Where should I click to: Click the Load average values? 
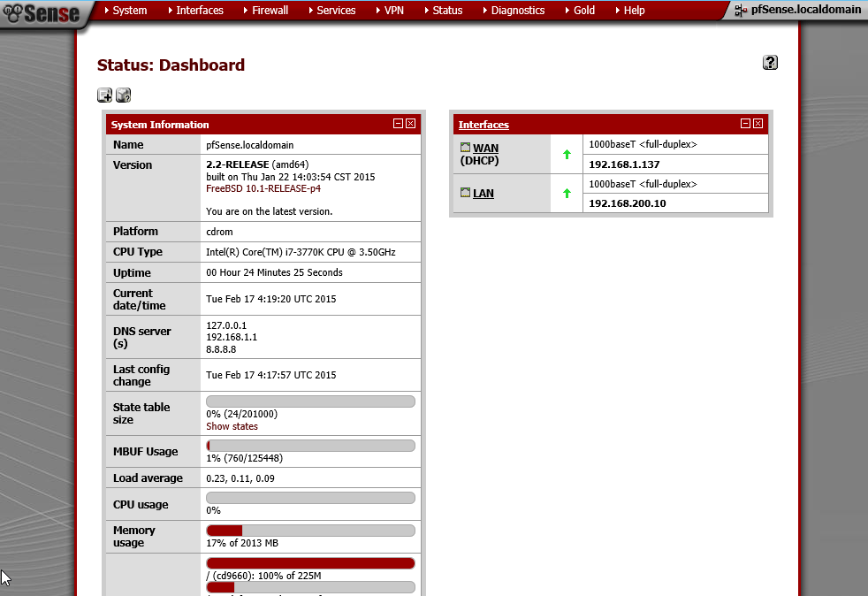pyautogui.click(x=240, y=478)
